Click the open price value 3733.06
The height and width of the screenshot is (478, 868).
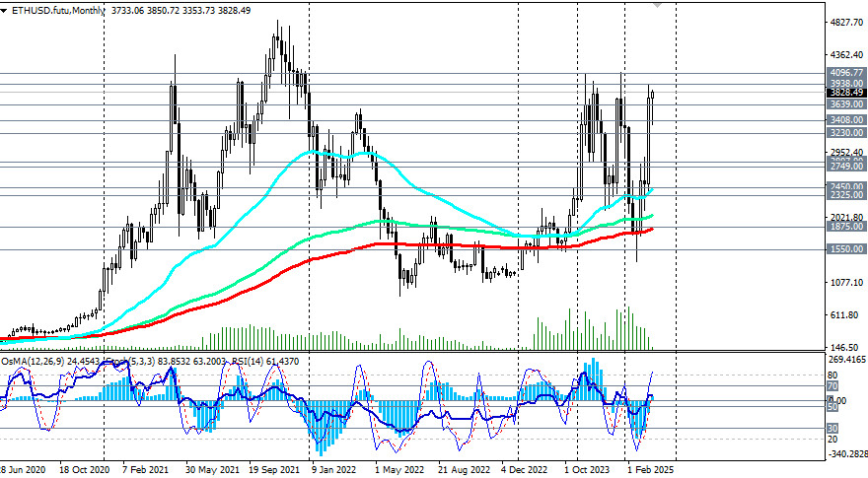(x=127, y=11)
